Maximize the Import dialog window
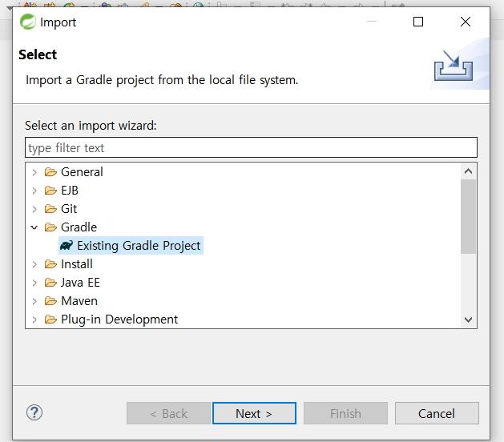Screen dimensions: 504x442 pos(418,22)
